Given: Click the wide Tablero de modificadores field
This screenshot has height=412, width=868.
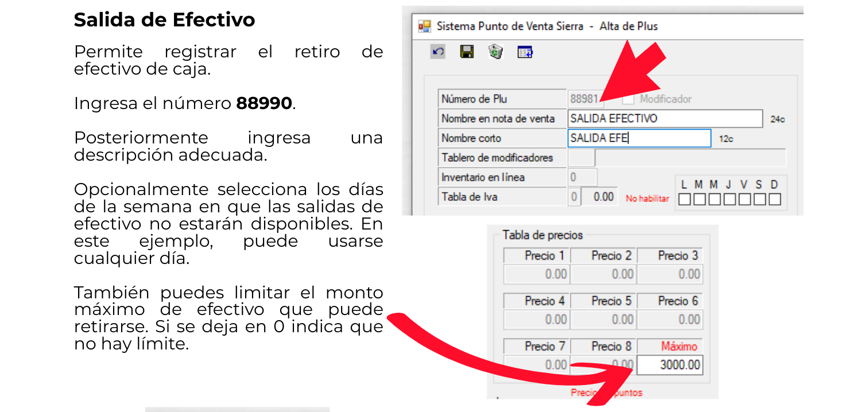Looking at the screenshot, I should click(x=691, y=158).
